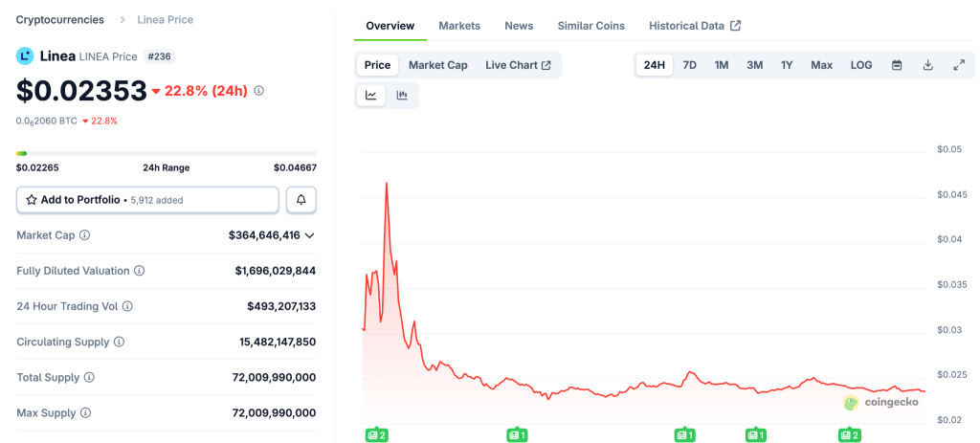980x443 pixels.
Task: Expand chart to fullscreen
Action: pos(959,65)
